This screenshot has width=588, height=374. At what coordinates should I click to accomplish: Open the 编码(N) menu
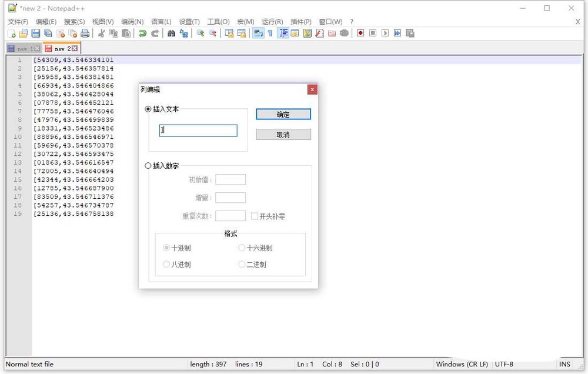[x=132, y=21]
